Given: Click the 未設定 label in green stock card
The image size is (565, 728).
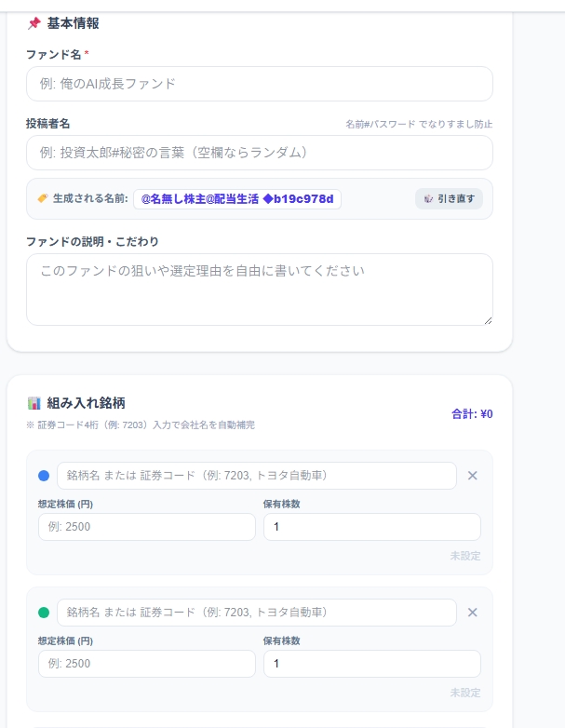Looking at the screenshot, I should pyautogui.click(x=465, y=693).
